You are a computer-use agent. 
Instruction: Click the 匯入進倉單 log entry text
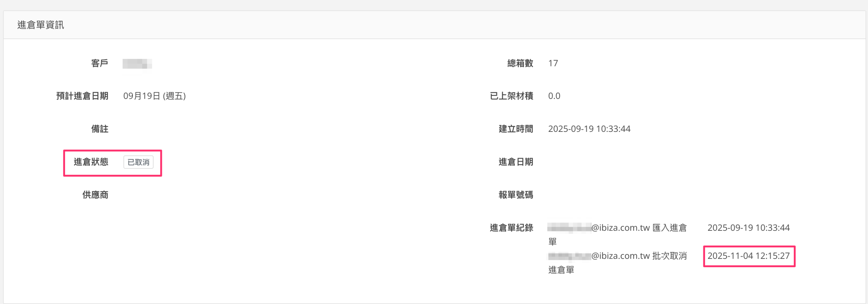click(669, 228)
